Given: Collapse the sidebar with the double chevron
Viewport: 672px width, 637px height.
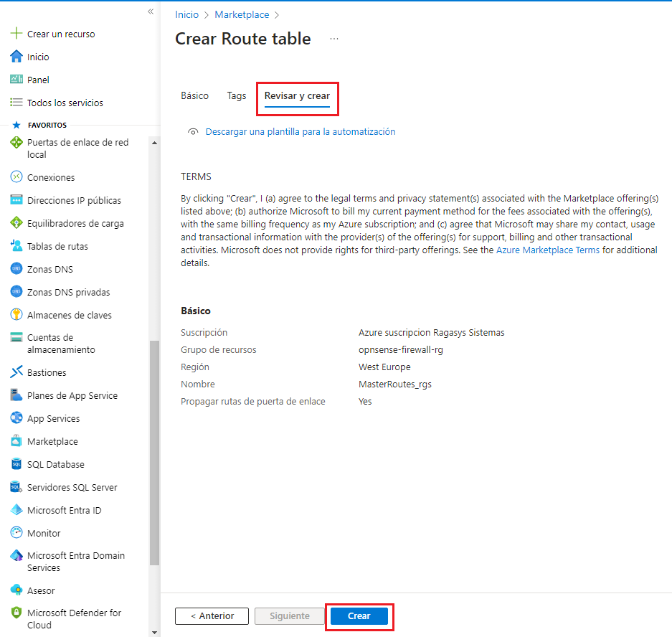Looking at the screenshot, I should tap(151, 11).
